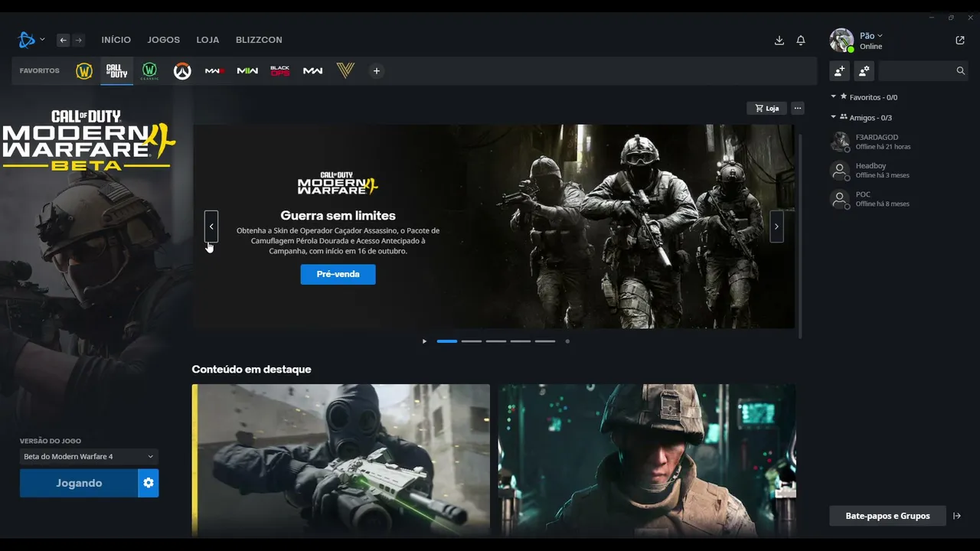Go forward with the right arrow button

(78, 40)
